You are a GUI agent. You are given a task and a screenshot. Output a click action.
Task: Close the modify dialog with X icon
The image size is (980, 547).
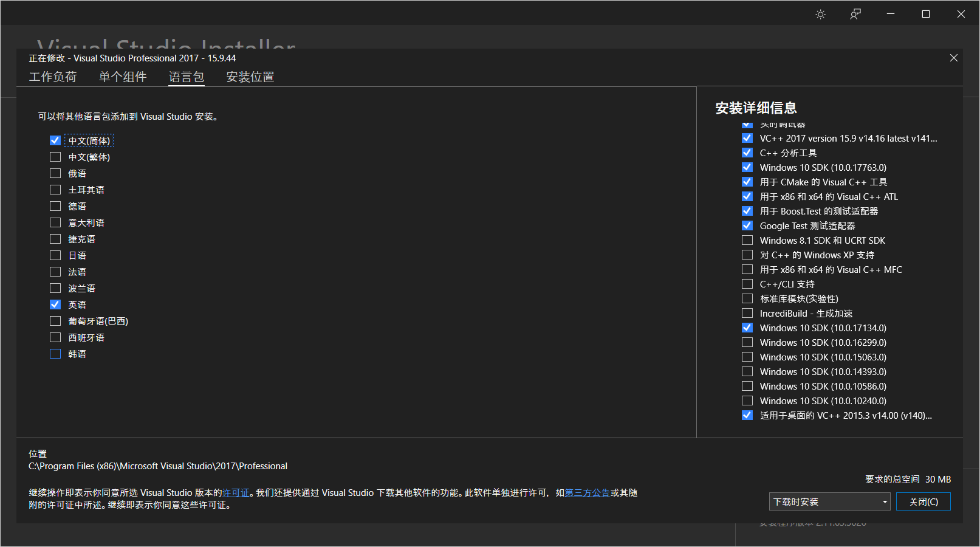(x=954, y=58)
